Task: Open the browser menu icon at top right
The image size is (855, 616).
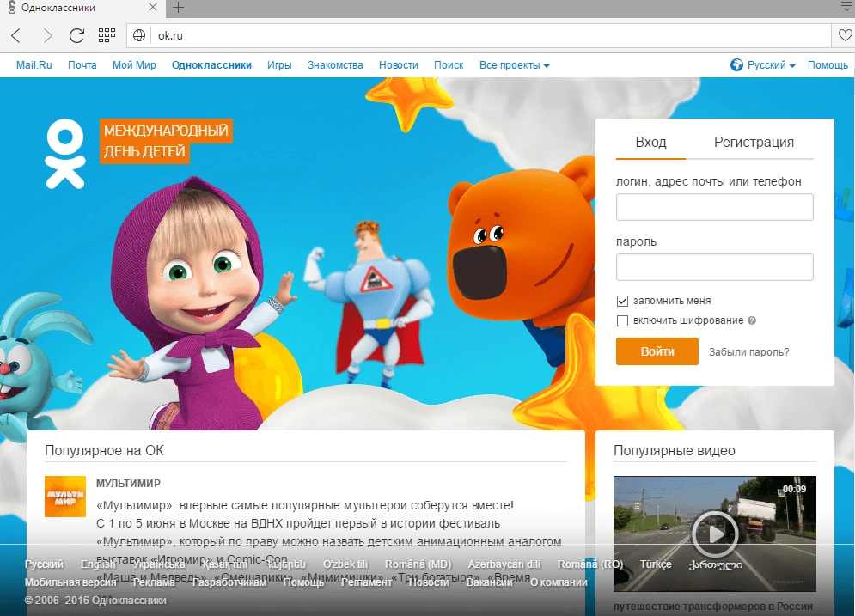Action: [x=846, y=7]
